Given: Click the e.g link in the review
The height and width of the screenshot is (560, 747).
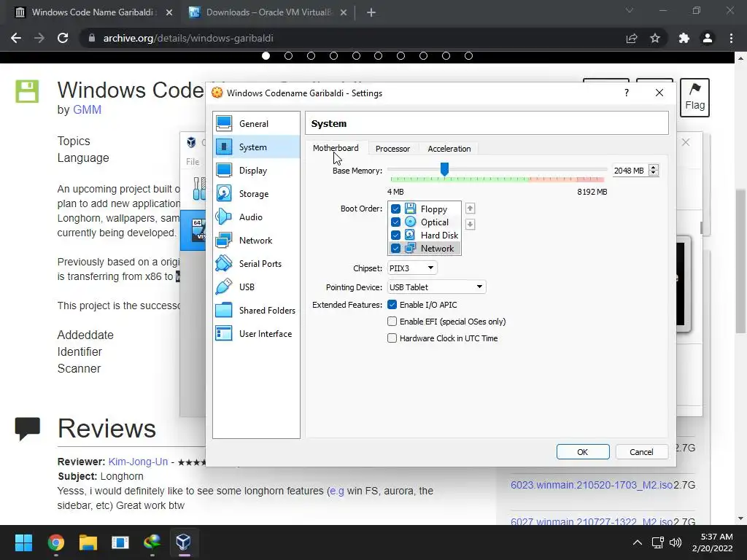Looking at the screenshot, I should (337, 491).
